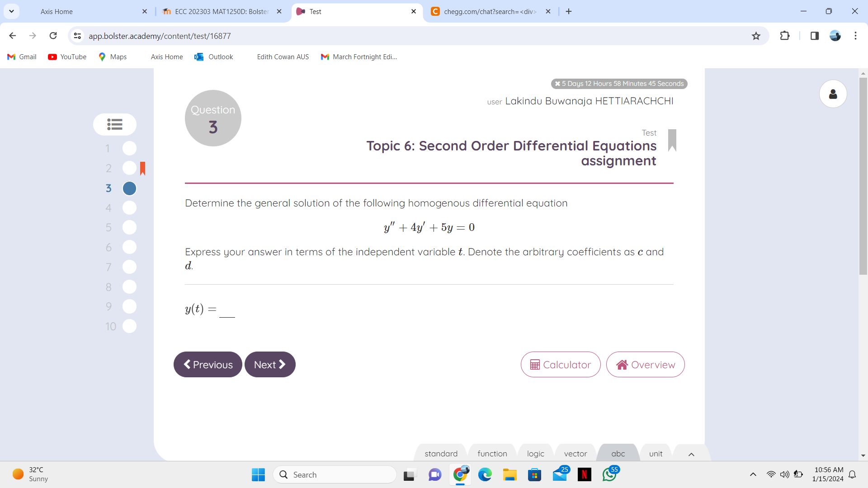Open the user profile icon at top right
The width and height of the screenshot is (868, 488).
[833, 94]
